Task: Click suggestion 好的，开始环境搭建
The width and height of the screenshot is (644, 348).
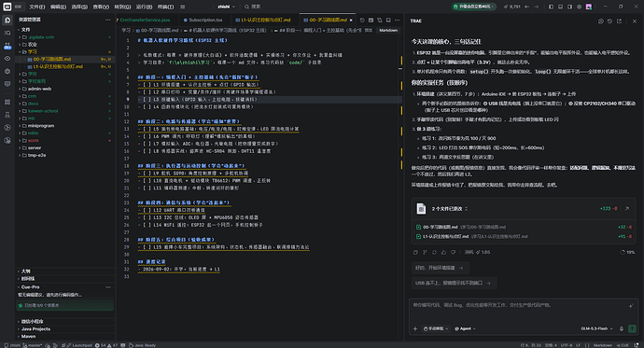Action: click(440, 268)
